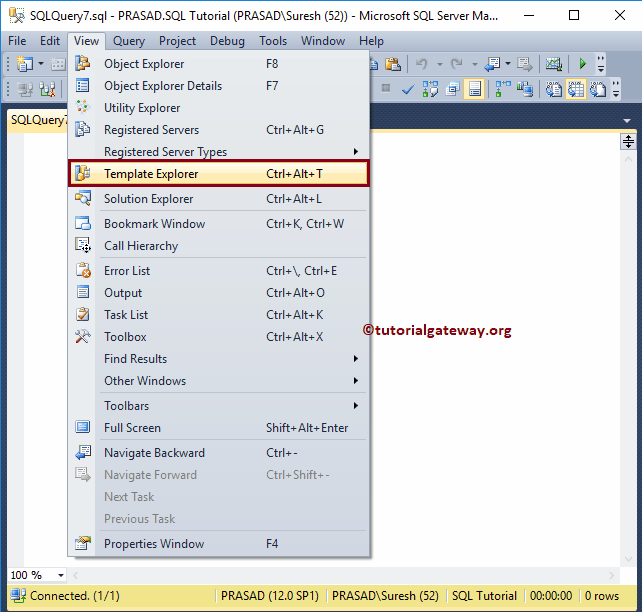642x612 pixels.
Task: Click the greyed new project item icon
Action: [58, 64]
